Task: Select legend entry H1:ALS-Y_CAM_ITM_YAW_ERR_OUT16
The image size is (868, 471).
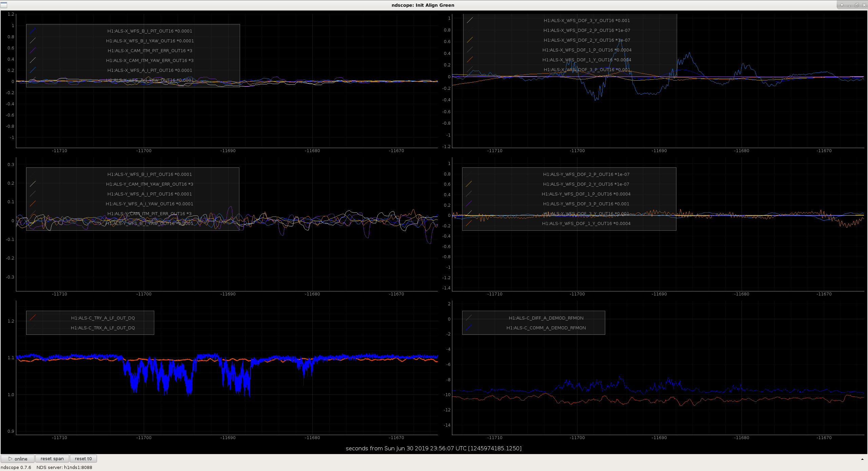Action: pyautogui.click(x=150, y=184)
